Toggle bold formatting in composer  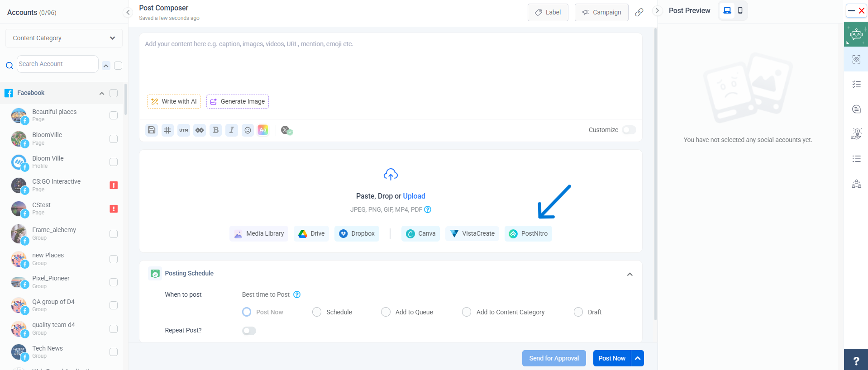tap(215, 130)
